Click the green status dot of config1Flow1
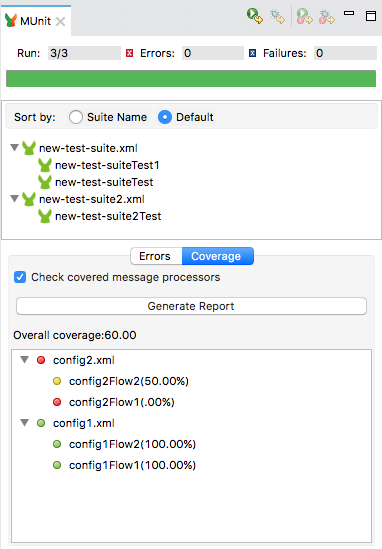Screen dimensions: 382x549 (x=57, y=465)
